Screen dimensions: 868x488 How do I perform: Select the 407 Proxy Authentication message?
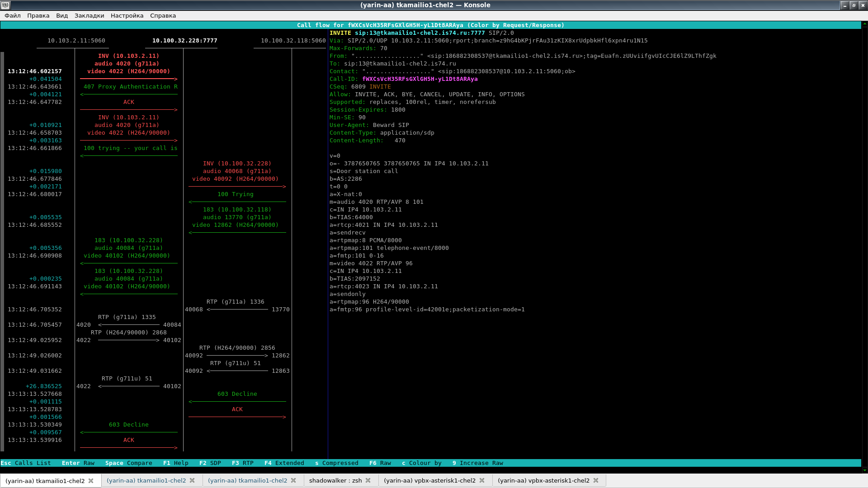coord(130,87)
